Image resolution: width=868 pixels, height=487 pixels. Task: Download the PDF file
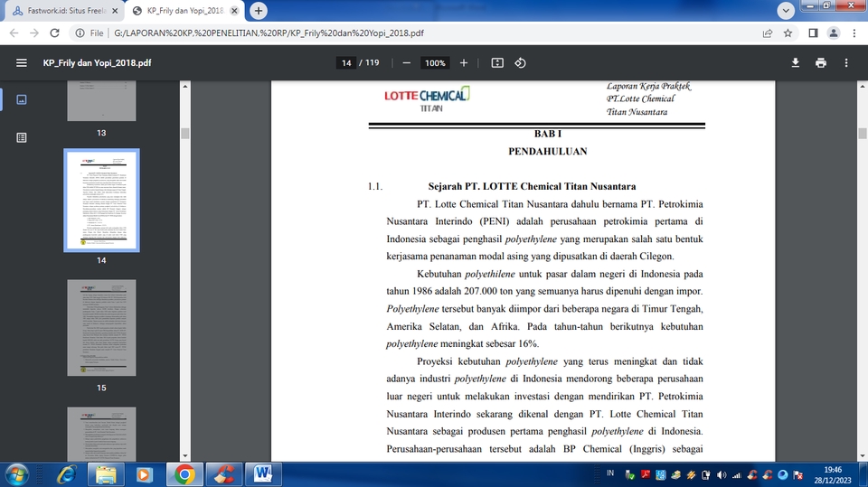pos(796,63)
